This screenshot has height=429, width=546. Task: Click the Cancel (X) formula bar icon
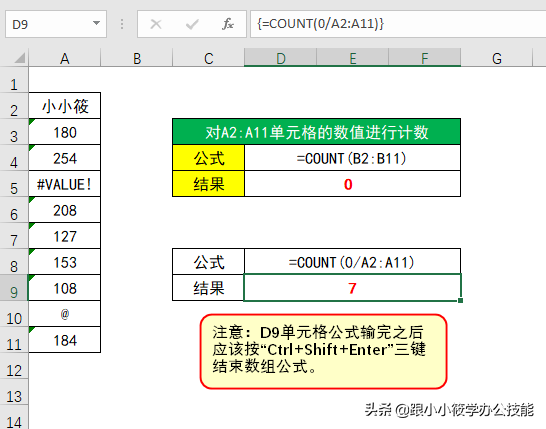[156, 24]
